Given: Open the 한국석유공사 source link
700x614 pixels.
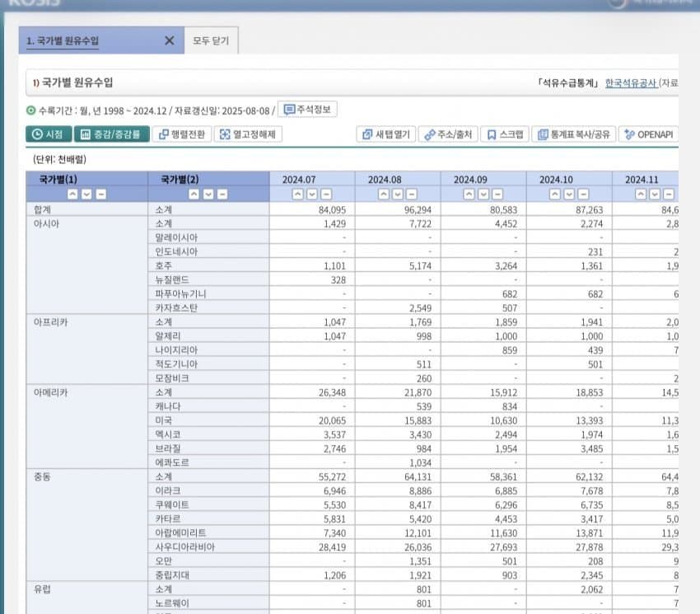Looking at the screenshot, I should 631,83.
